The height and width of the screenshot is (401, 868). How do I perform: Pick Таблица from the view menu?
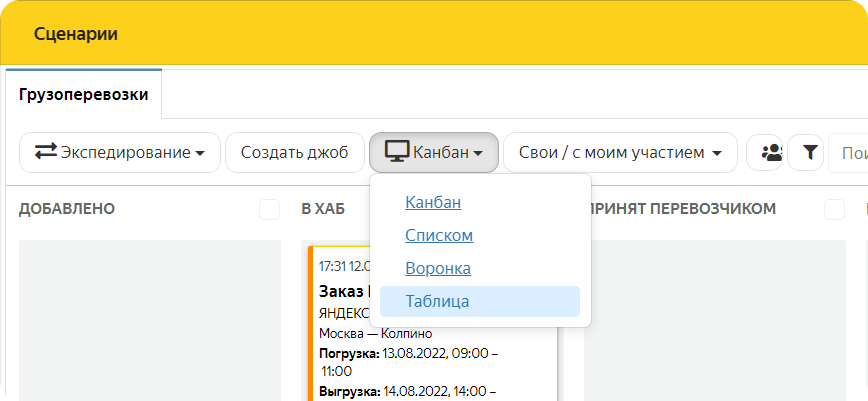pyautogui.click(x=437, y=301)
